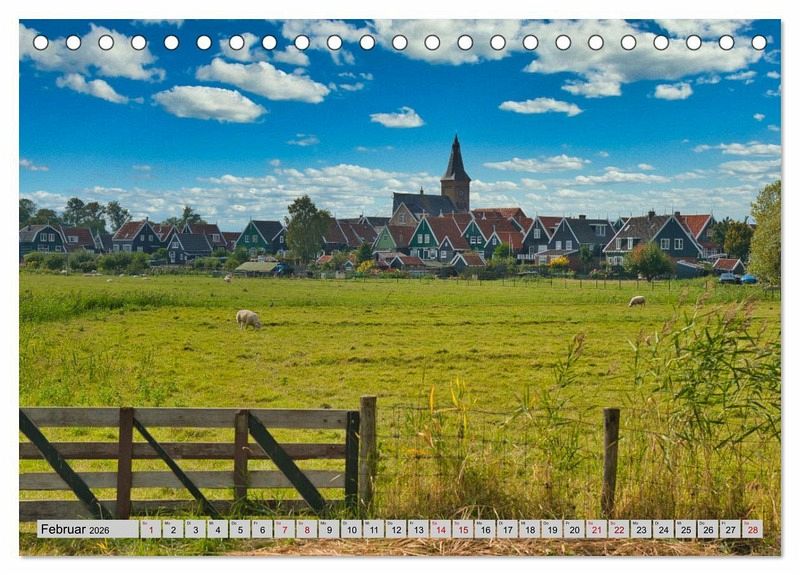Select day 1 in the calendar strip

click(x=151, y=529)
